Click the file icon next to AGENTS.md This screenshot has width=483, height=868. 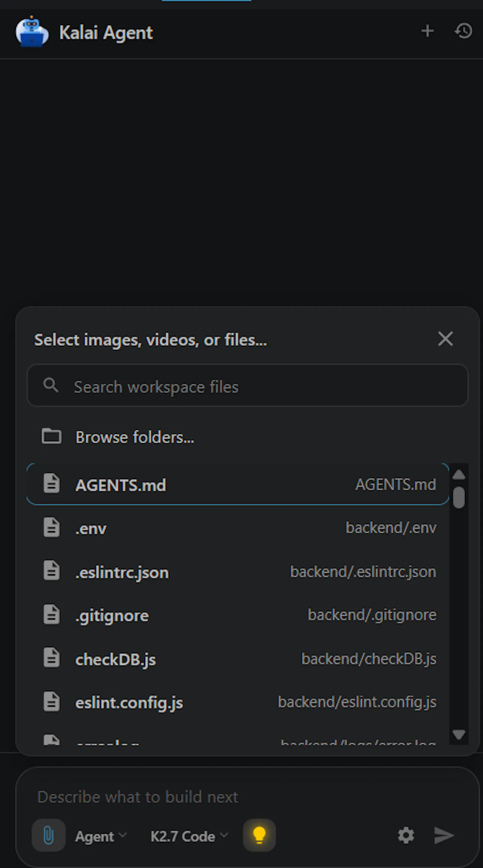(52, 483)
